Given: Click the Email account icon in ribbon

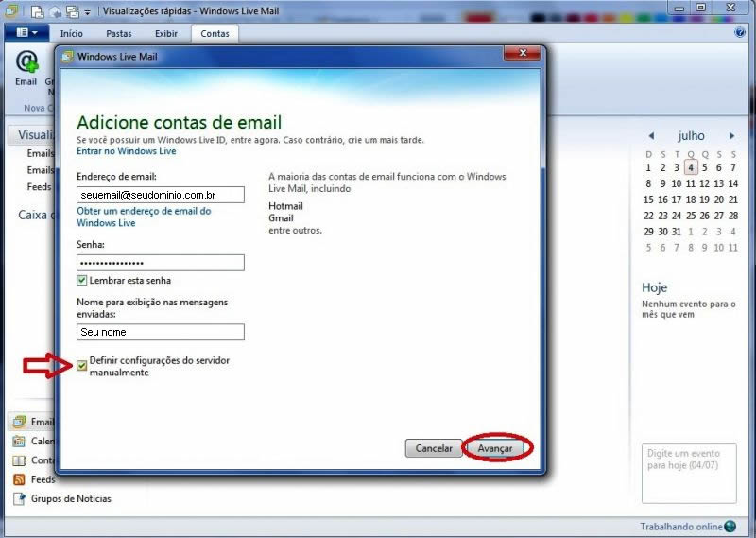Looking at the screenshot, I should point(26,68).
